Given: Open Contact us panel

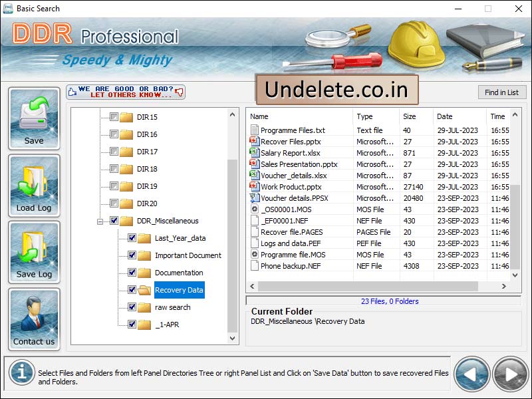Looking at the screenshot, I should click(33, 319).
